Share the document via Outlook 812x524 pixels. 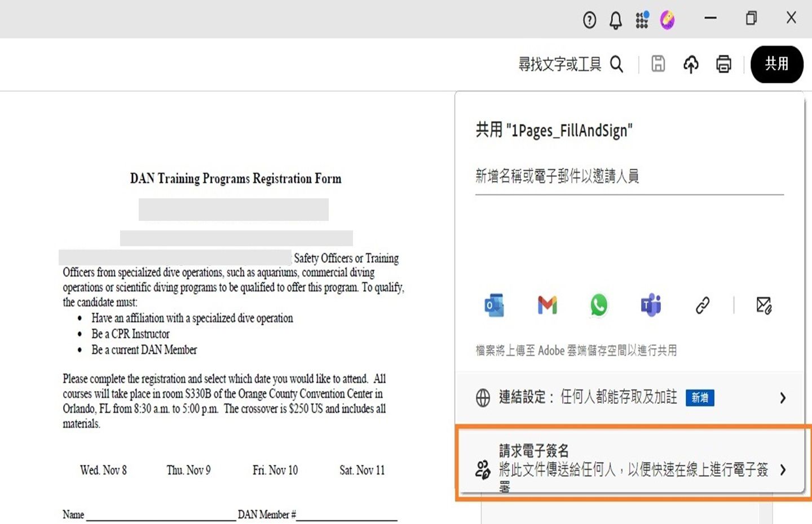[x=494, y=305]
